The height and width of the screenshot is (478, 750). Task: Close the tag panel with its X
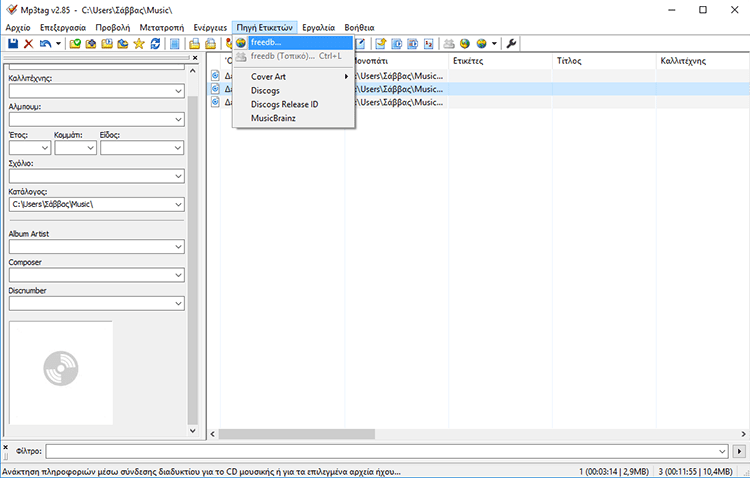coord(195,58)
